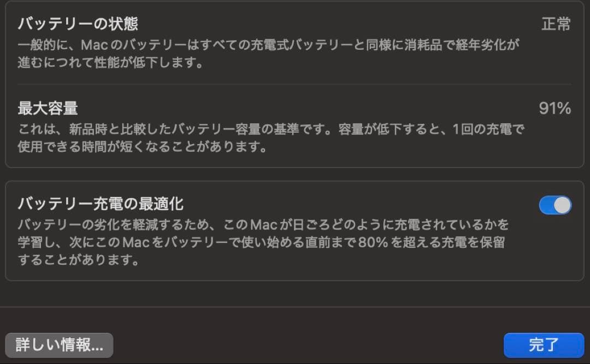Confirm with the blue 完了 button
This screenshot has height=364, width=590.
544,345
